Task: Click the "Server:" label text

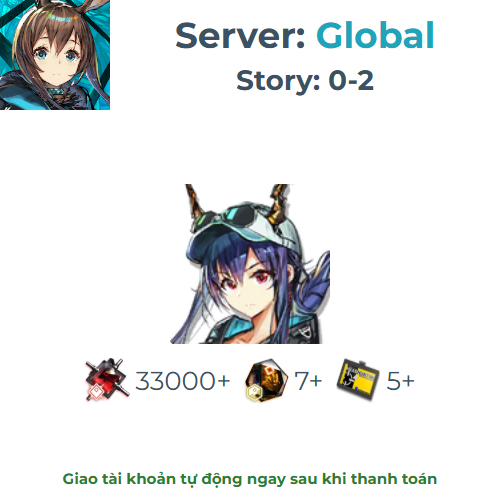Action: pos(241,35)
